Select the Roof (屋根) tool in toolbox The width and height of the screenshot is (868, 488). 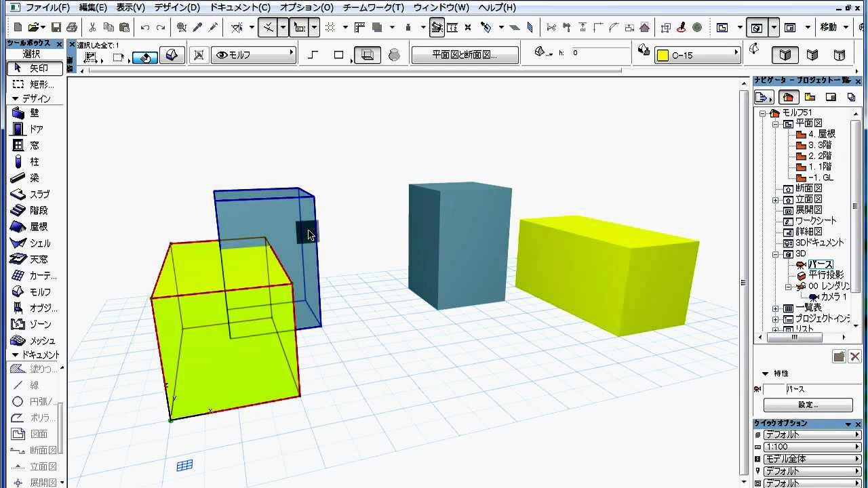point(35,226)
